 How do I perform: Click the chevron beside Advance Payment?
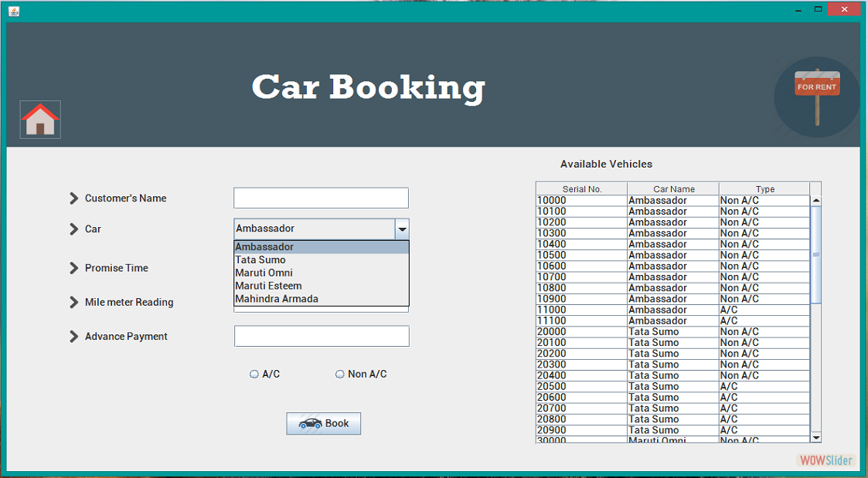point(73,337)
